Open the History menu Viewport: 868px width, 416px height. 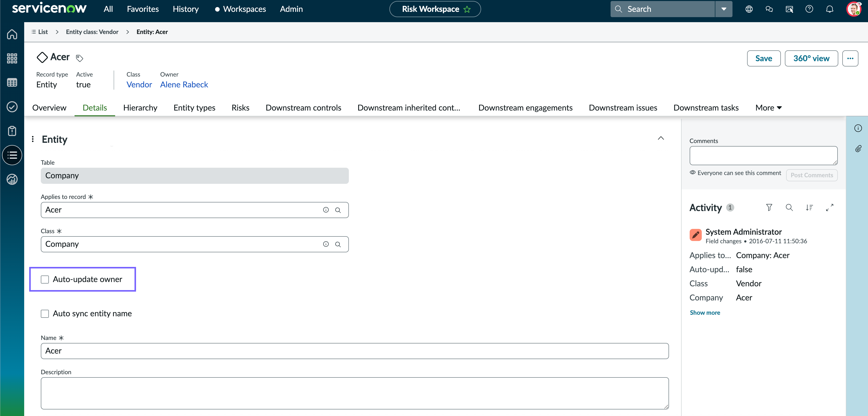(x=186, y=9)
